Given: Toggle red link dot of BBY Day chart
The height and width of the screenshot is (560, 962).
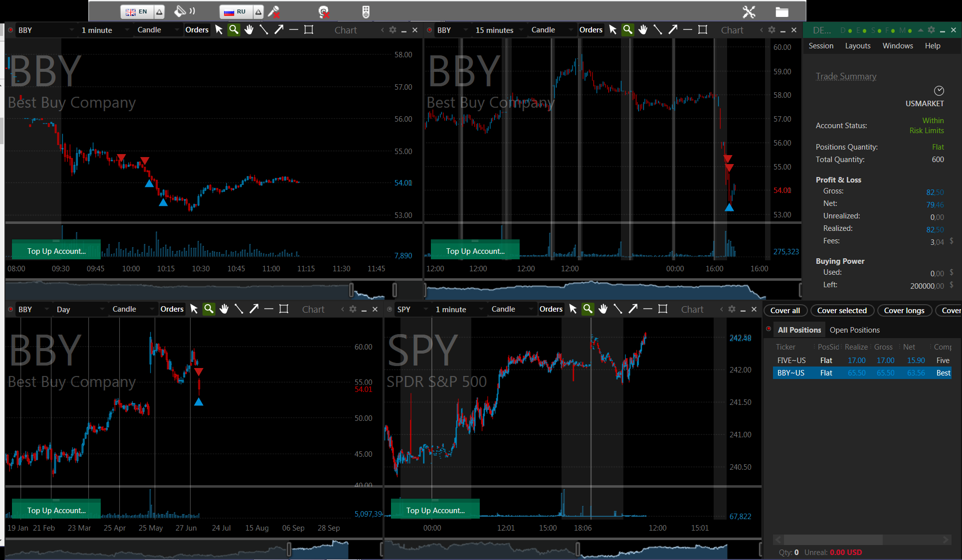Looking at the screenshot, I should pyautogui.click(x=10, y=309).
